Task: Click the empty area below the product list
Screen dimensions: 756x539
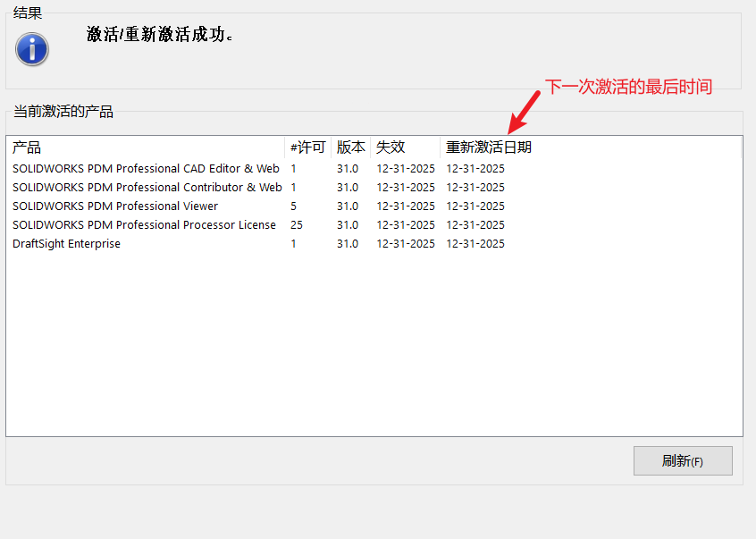Action: click(x=375, y=340)
